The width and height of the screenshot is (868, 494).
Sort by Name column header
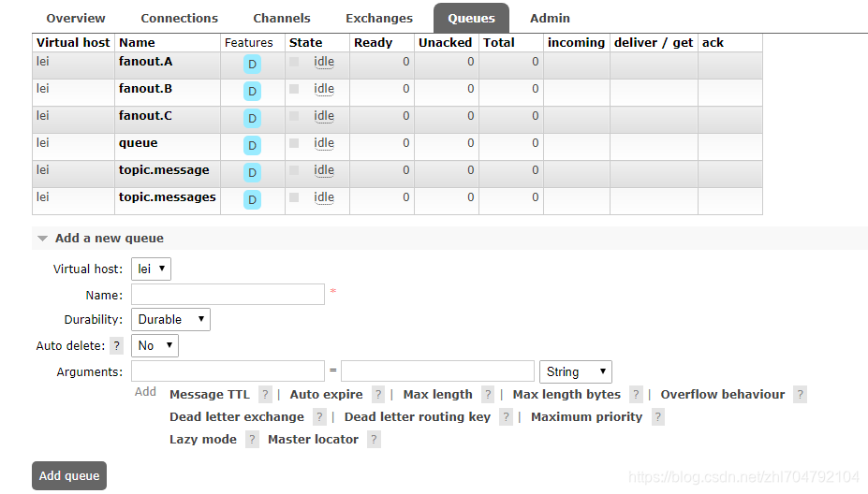pyautogui.click(x=137, y=43)
